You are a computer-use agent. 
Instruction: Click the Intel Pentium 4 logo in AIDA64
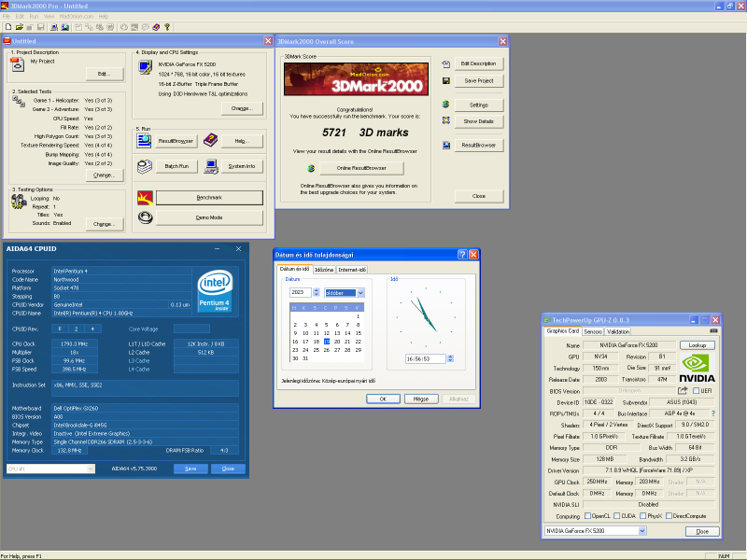point(215,290)
